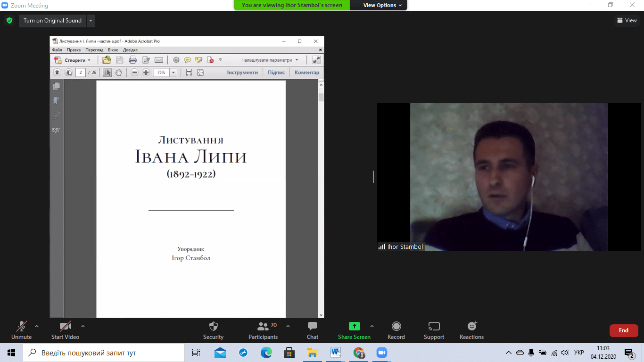The image size is (644, 362).
Task: Click the zoom out minus button
Action: [x=134, y=73]
